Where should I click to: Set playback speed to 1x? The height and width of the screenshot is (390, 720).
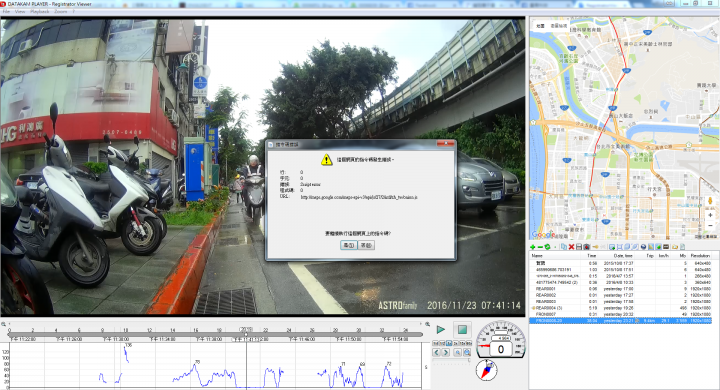[449, 344]
